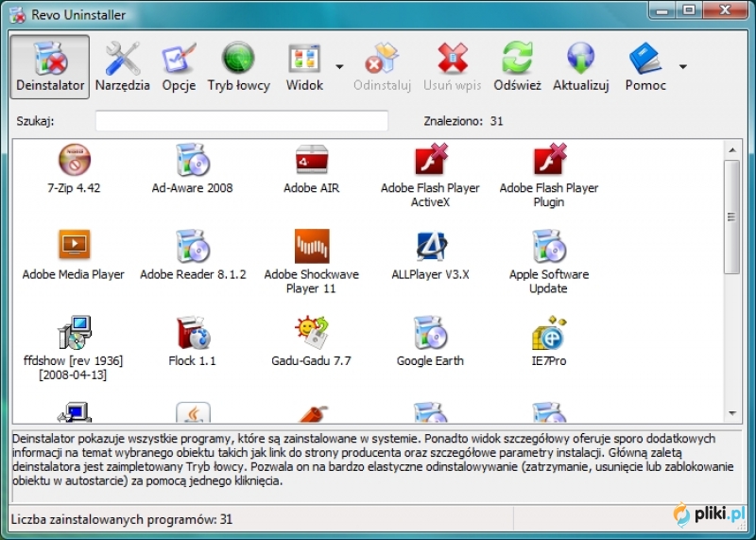Select Adobe AIR program icon
The image size is (756, 540).
pos(312,160)
